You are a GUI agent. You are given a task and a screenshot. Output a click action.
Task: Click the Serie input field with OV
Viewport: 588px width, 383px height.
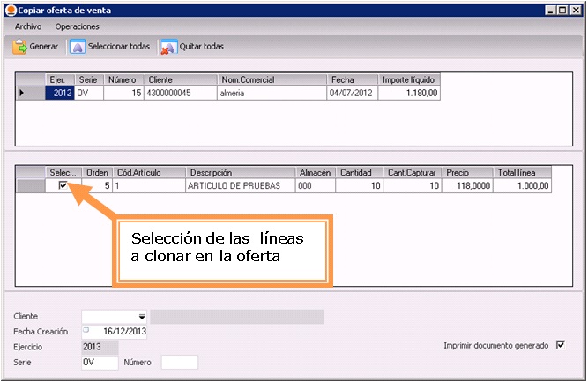tap(100, 362)
